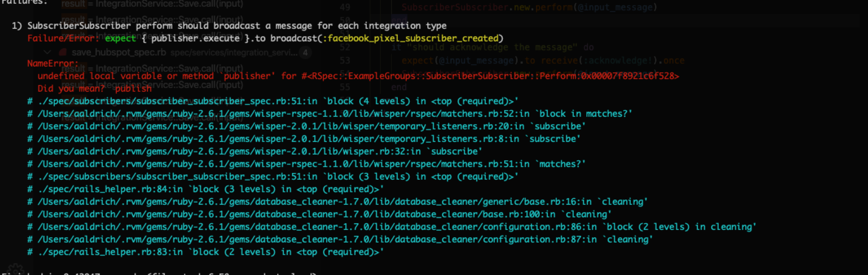Select the ":facebook_pixel_subscriber_created" symbol
Image resolution: width=868 pixels, height=275 pixels.
[410, 38]
